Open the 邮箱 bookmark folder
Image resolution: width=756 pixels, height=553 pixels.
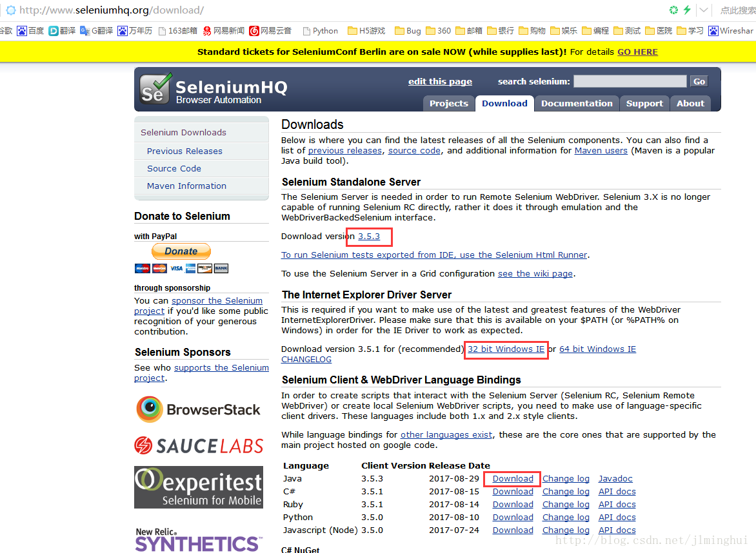[469, 31]
